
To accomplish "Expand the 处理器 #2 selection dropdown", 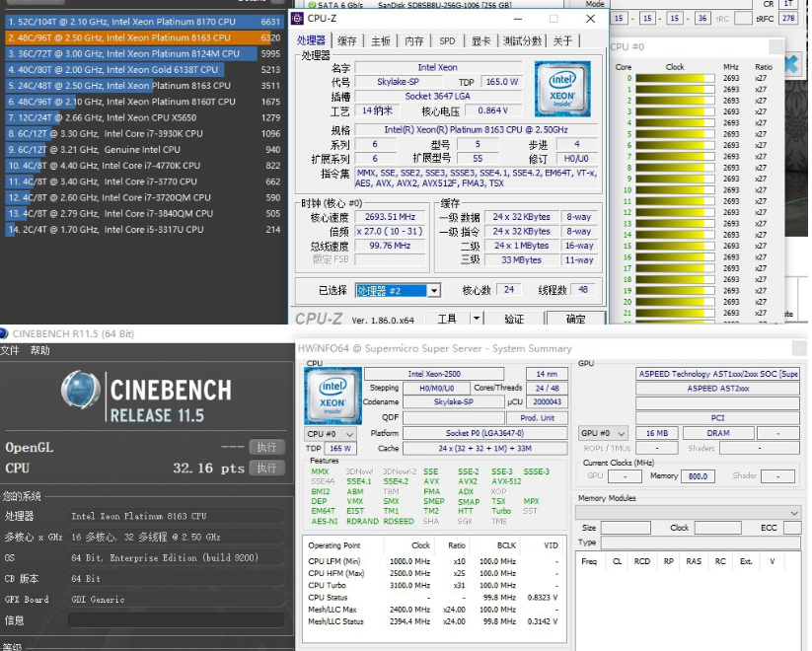I will (x=435, y=291).
